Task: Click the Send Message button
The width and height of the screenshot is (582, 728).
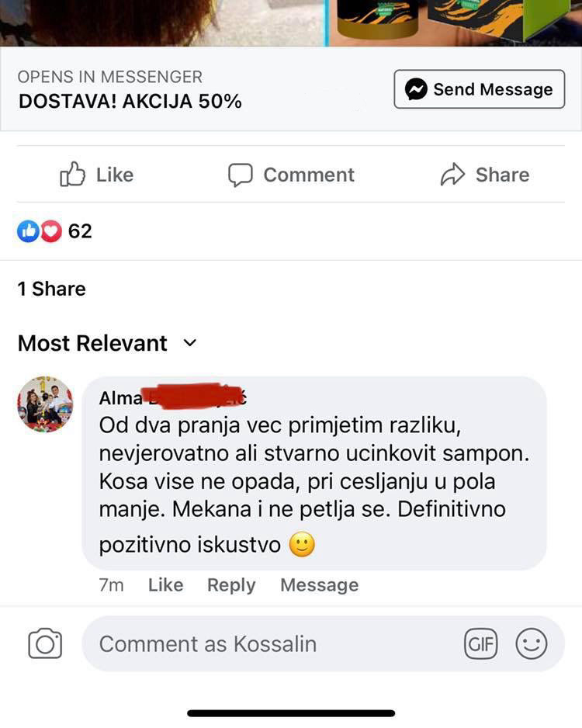Action: 479,89
